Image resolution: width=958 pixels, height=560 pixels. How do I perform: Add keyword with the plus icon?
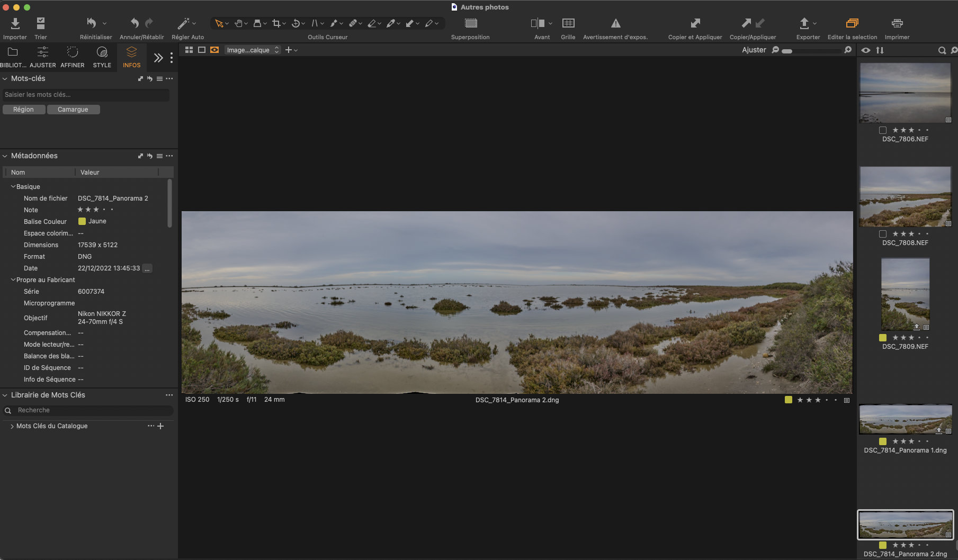point(160,426)
